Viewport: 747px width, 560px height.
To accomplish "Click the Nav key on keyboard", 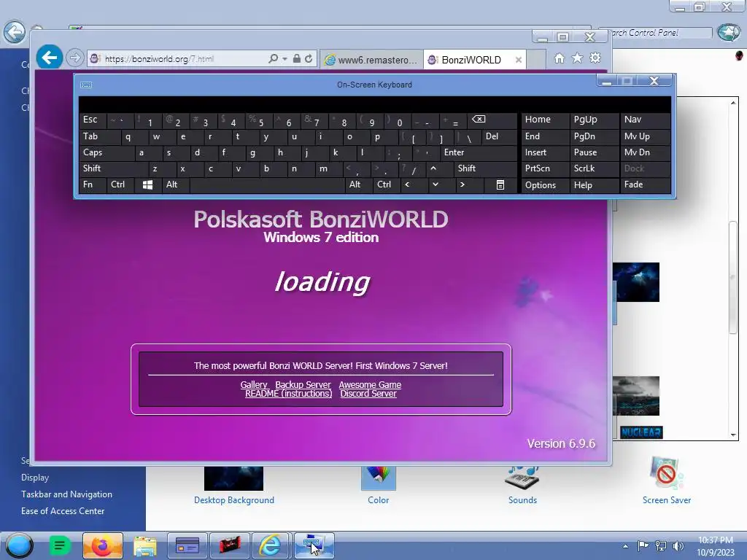I will (x=645, y=120).
